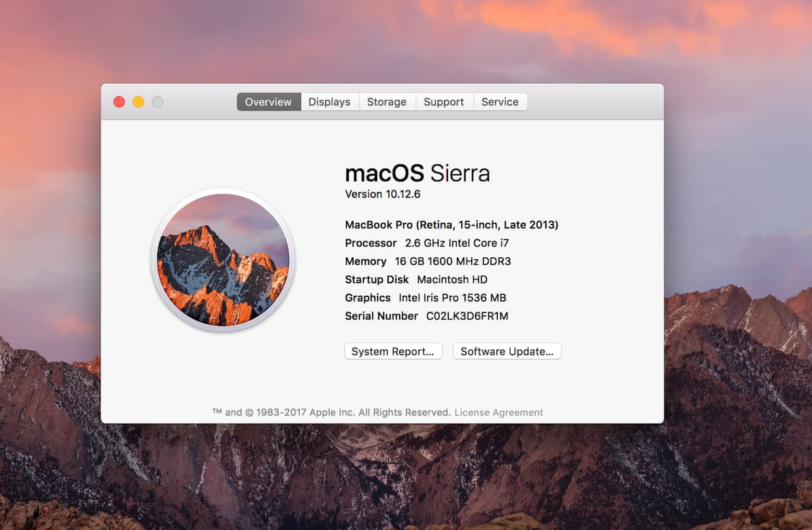Screen dimensions: 812x530
Task: Click the processor value 2.6 GHz Intel Core i7
Action: point(457,243)
